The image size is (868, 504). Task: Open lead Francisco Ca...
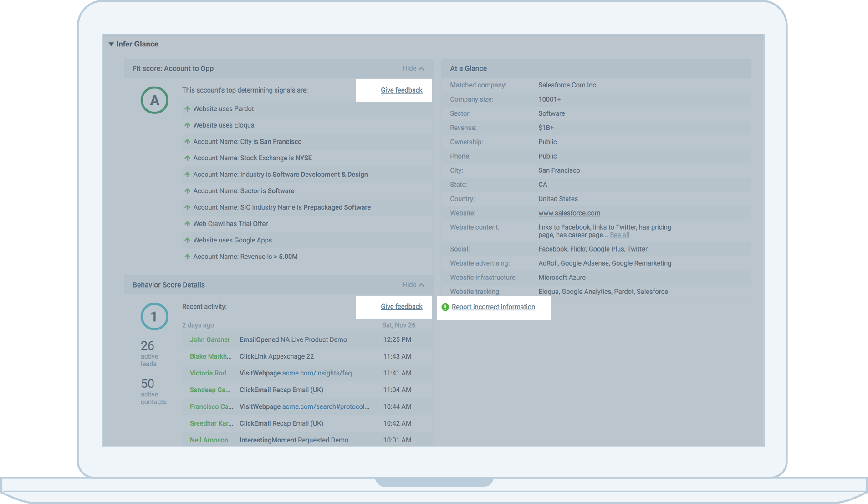pyautogui.click(x=212, y=406)
